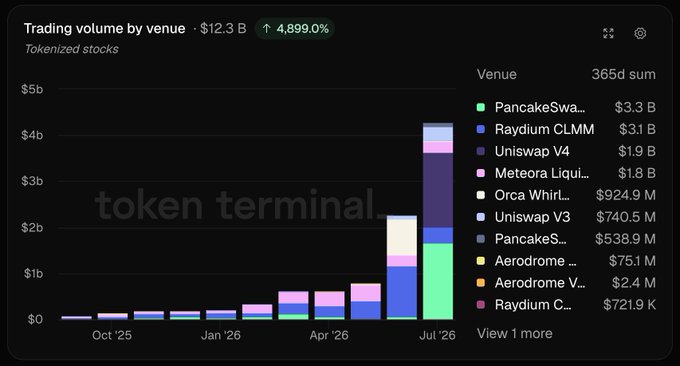Click the Jan '26 axis label
This screenshot has width=680, height=366.
pyautogui.click(x=221, y=335)
